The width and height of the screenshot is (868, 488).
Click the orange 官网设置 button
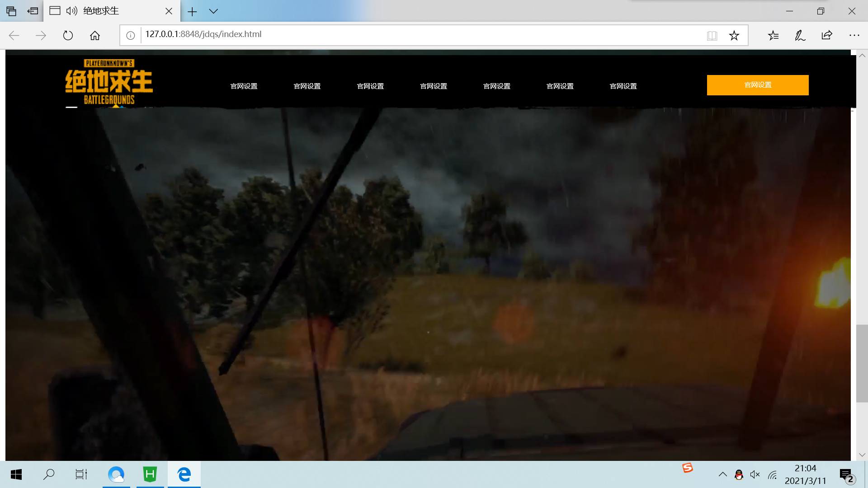(758, 85)
